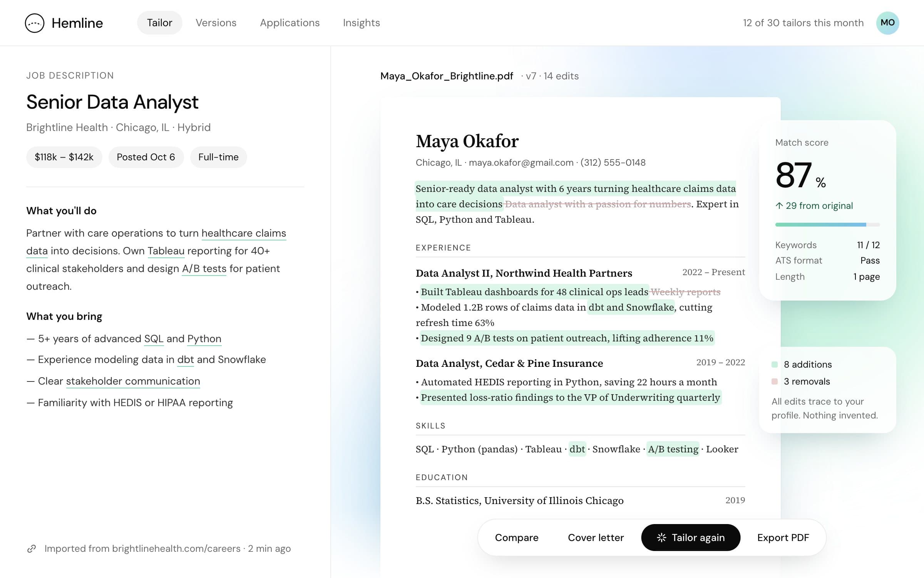Click the Compare button
Screen dimensions: 924x578
coord(517,538)
